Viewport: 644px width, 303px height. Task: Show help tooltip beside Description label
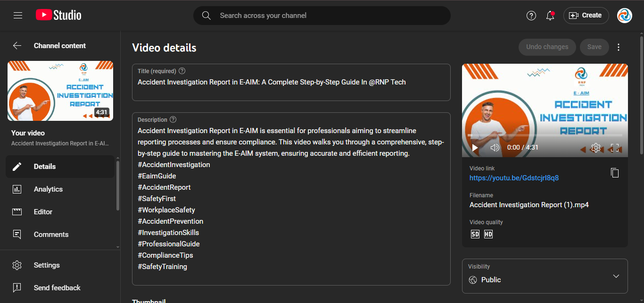click(x=173, y=120)
